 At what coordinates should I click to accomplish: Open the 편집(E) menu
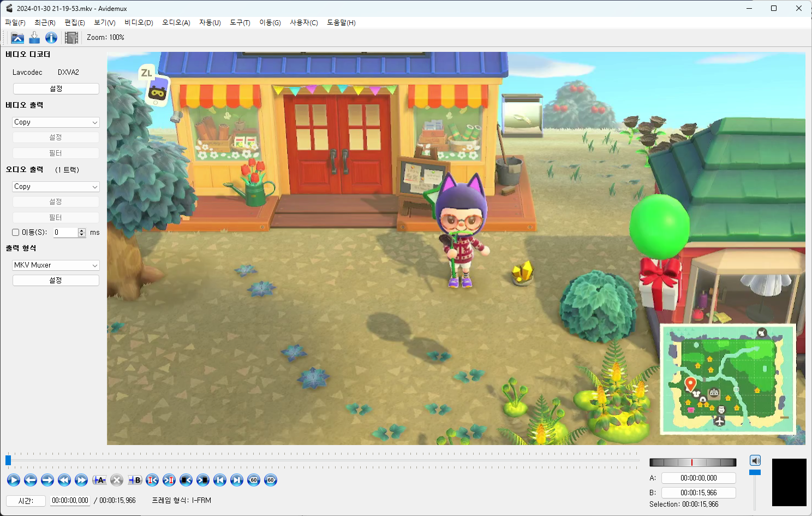pyautogui.click(x=75, y=22)
